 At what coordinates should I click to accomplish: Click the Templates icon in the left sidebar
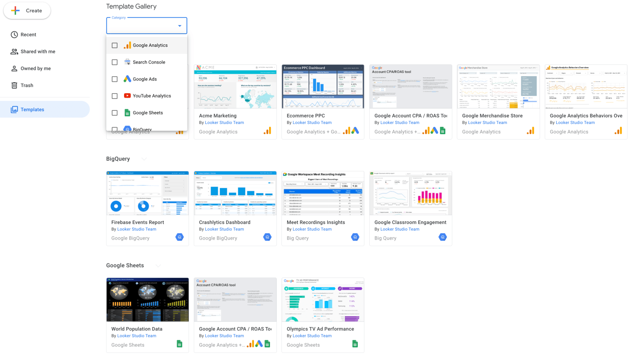[14, 109]
